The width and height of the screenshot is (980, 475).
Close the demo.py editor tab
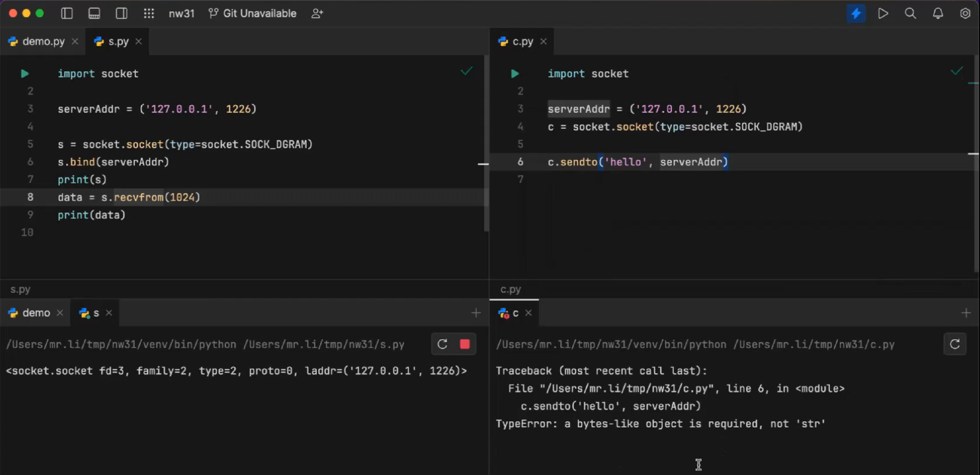[75, 42]
